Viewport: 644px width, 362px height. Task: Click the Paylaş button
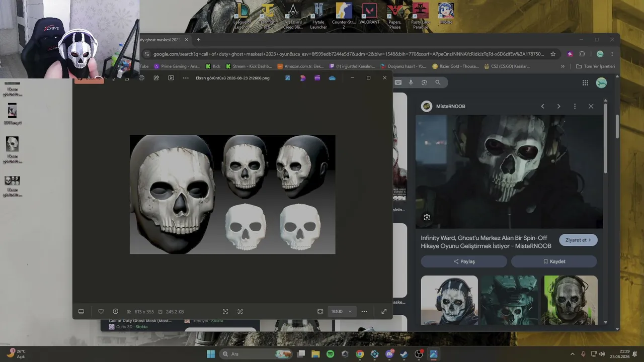point(464,261)
